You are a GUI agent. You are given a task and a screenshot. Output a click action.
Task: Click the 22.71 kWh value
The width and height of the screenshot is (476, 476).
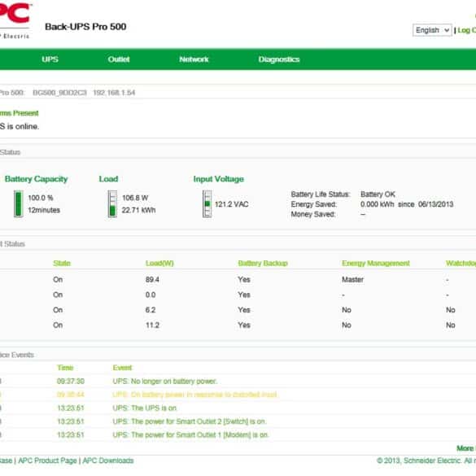(139, 210)
